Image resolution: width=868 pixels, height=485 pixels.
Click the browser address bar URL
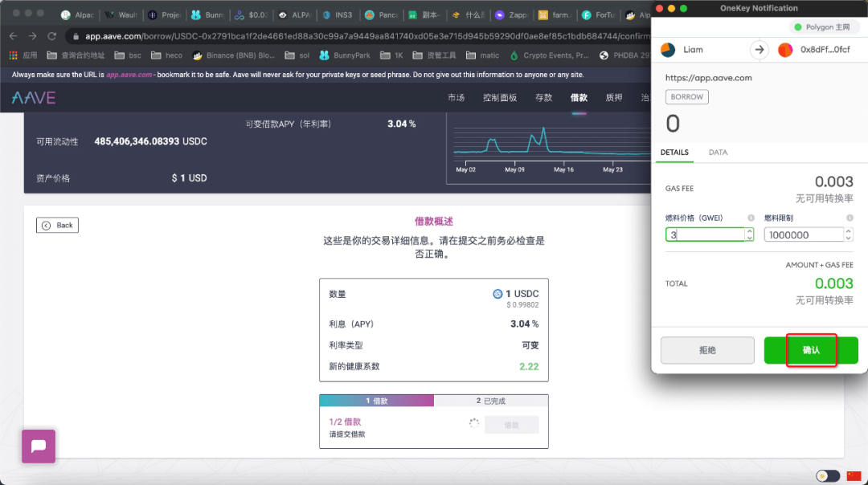pyautogui.click(x=366, y=36)
